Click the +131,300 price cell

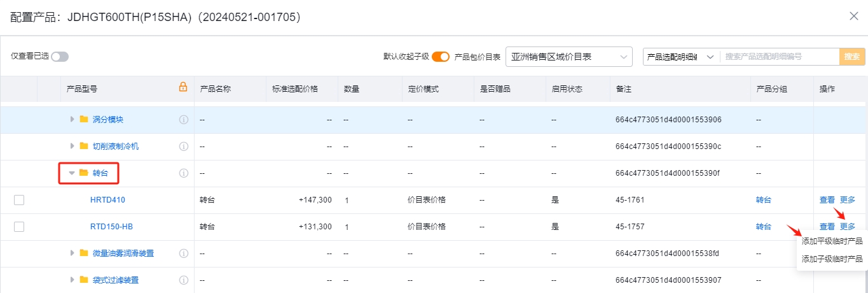[x=315, y=227]
